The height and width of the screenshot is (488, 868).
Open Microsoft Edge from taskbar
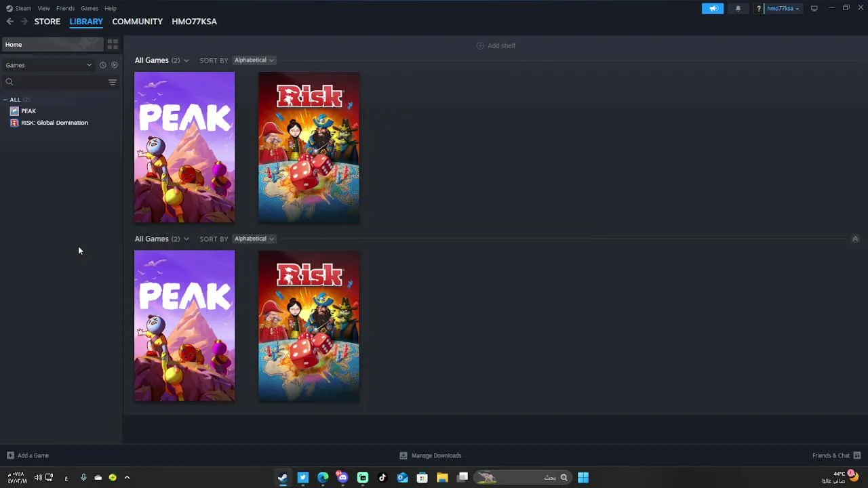pos(323,478)
